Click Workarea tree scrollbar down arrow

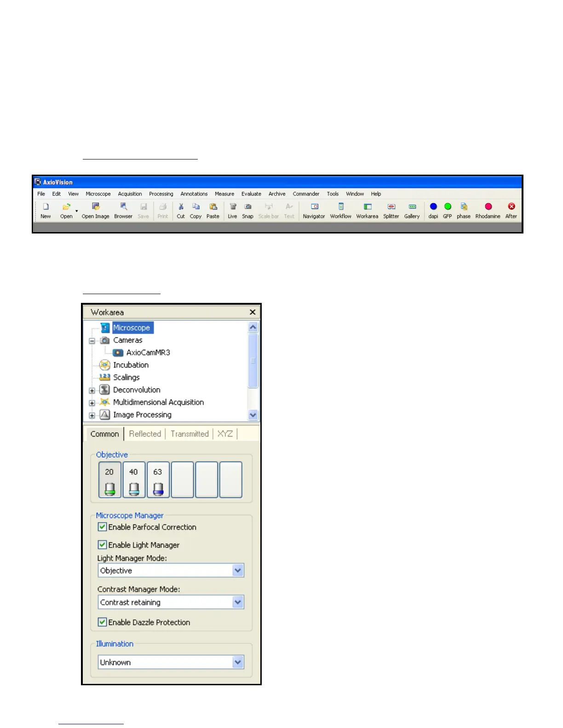253,415
